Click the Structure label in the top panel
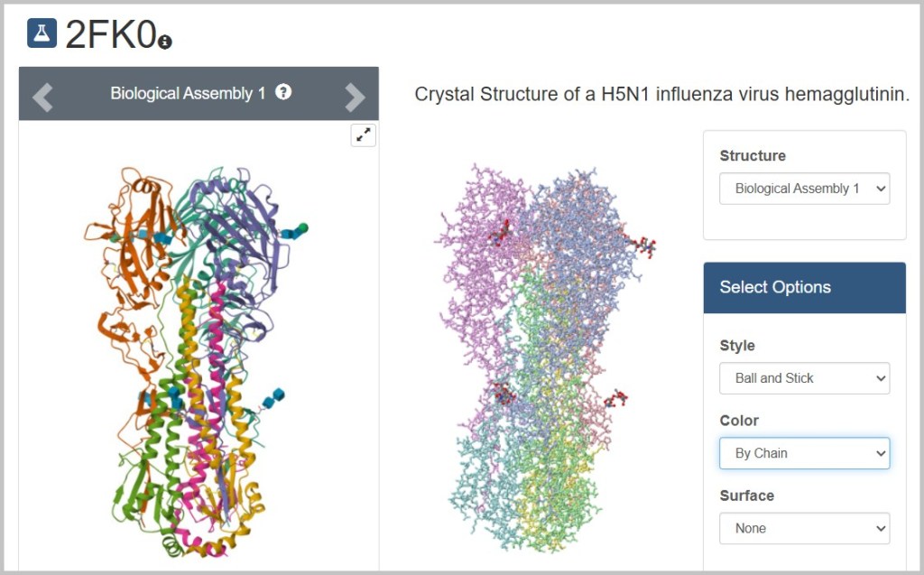Image resolution: width=924 pixels, height=575 pixels. pyautogui.click(x=753, y=156)
